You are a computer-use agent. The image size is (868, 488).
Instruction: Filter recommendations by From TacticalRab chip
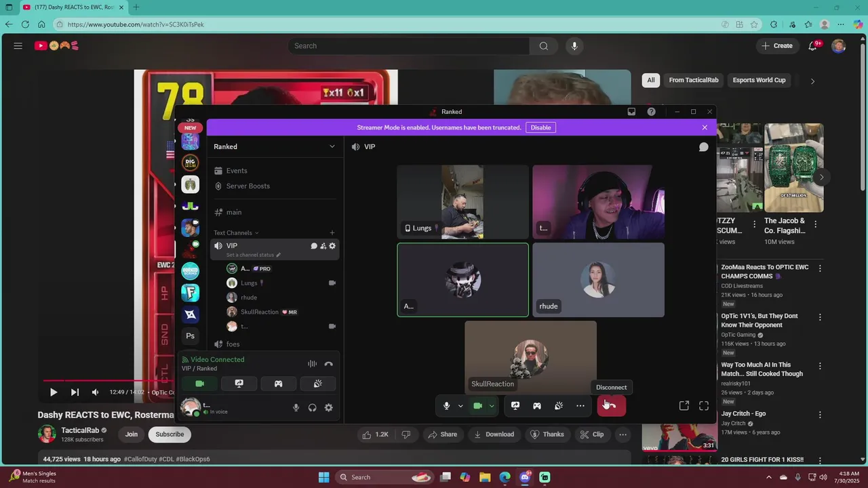tap(693, 80)
